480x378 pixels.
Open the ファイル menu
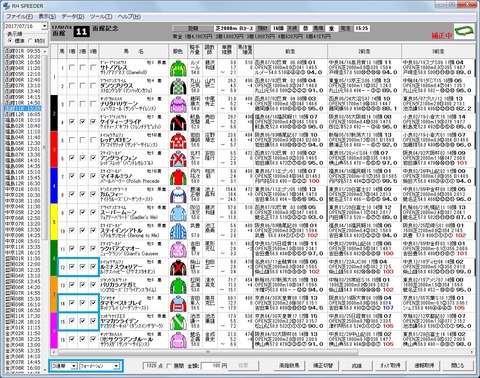(x=19, y=16)
